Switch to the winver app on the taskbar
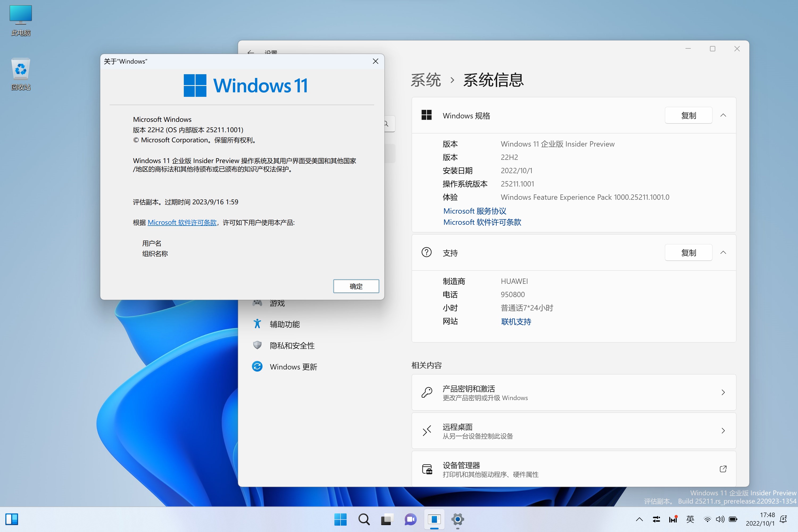This screenshot has height=532, width=798. [434, 519]
